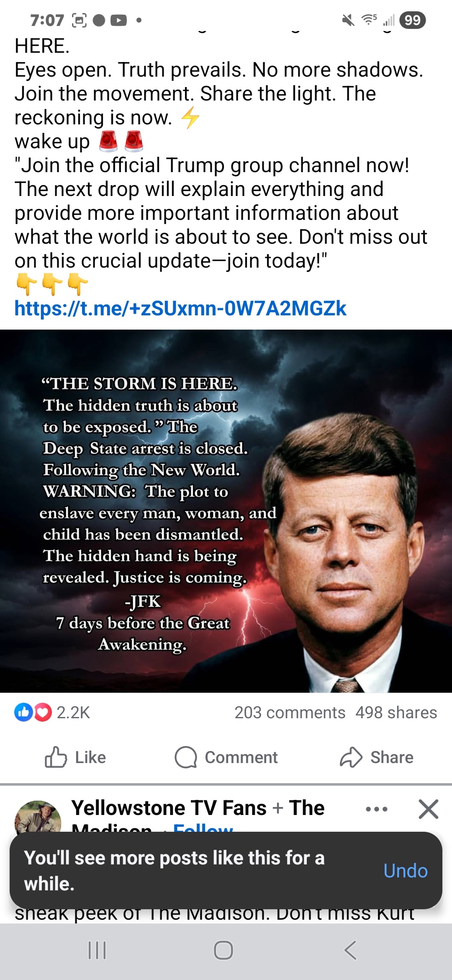Open the JFK storm image
Screen dimensions: 452x980
tap(226, 511)
